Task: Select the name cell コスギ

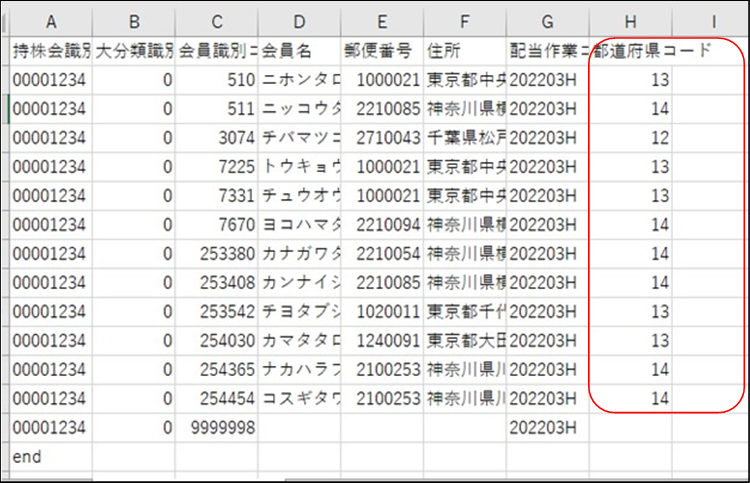Action: click(299, 398)
